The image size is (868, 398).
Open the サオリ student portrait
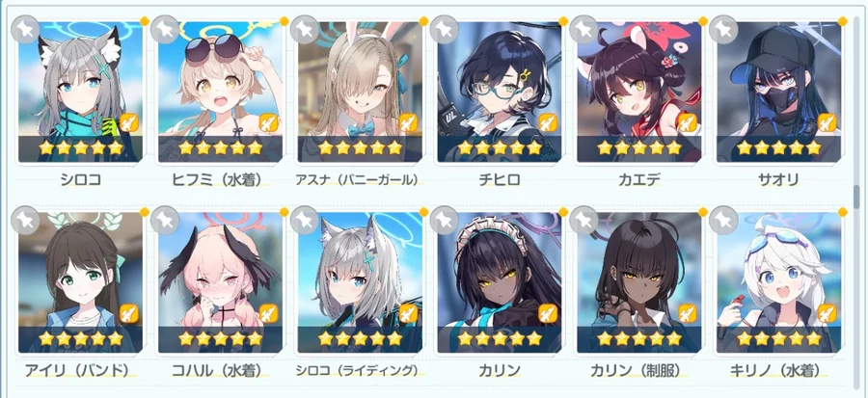pyautogui.click(x=778, y=92)
